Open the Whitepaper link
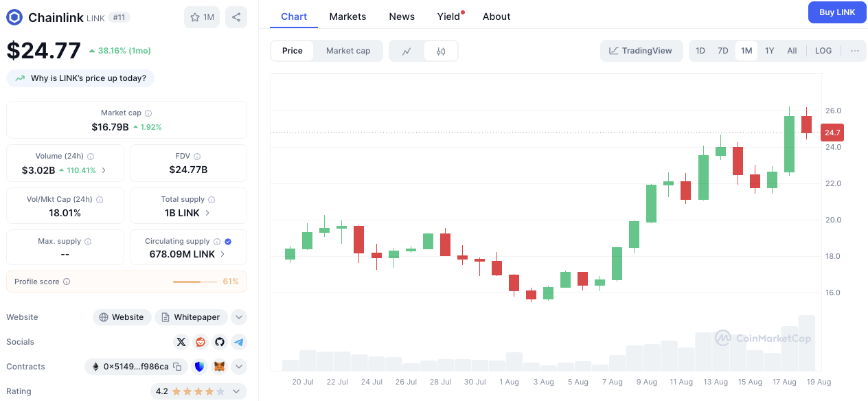This screenshot has height=401, width=868. (x=191, y=317)
